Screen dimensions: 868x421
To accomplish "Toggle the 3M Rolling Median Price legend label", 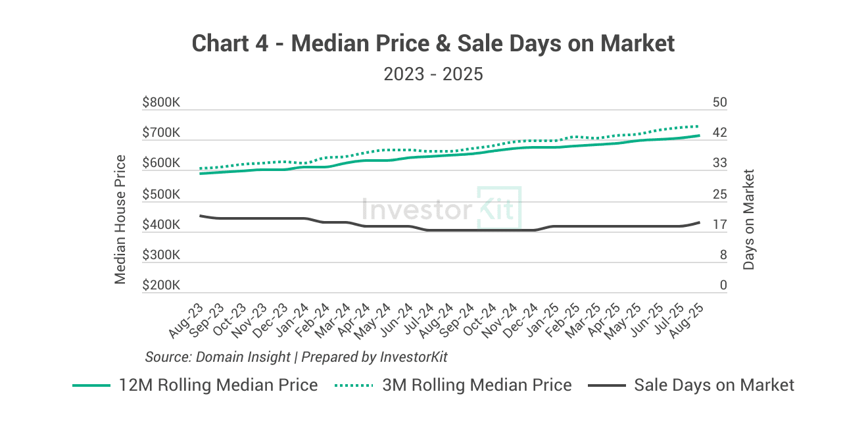I will (477, 385).
